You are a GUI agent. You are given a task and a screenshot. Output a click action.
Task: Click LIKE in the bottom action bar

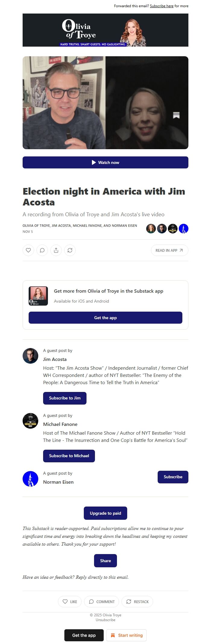70,602
